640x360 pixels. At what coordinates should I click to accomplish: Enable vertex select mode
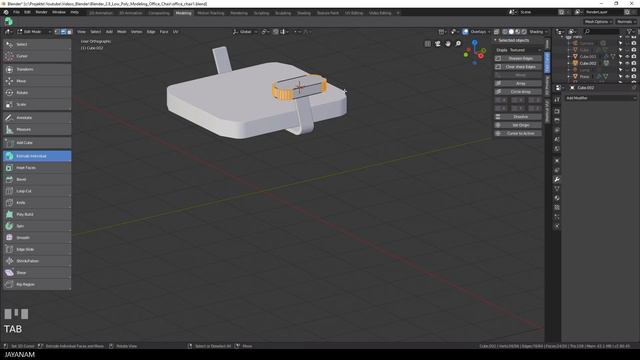click(x=57, y=32)
